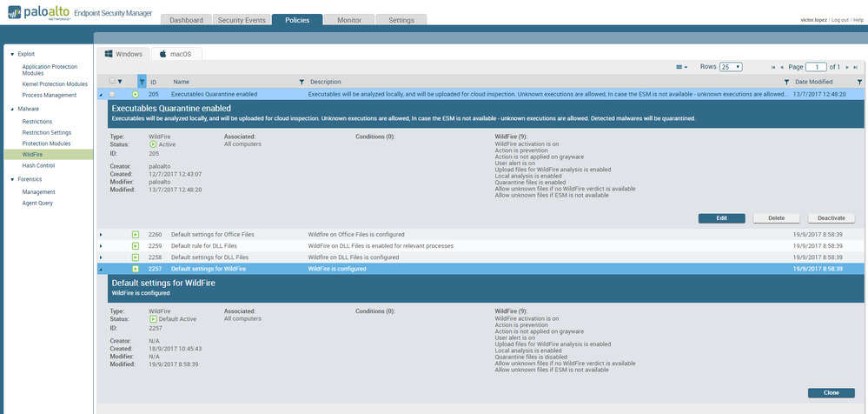This screenshot has height=414, width=868.
Task: Click the Name column filter icon
Action: pos(301,82)
